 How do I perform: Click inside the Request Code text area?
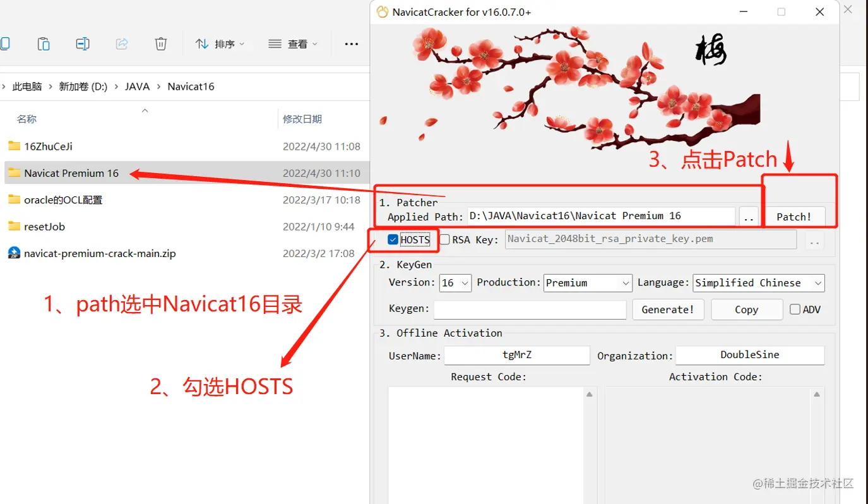(x=485, y=445)
